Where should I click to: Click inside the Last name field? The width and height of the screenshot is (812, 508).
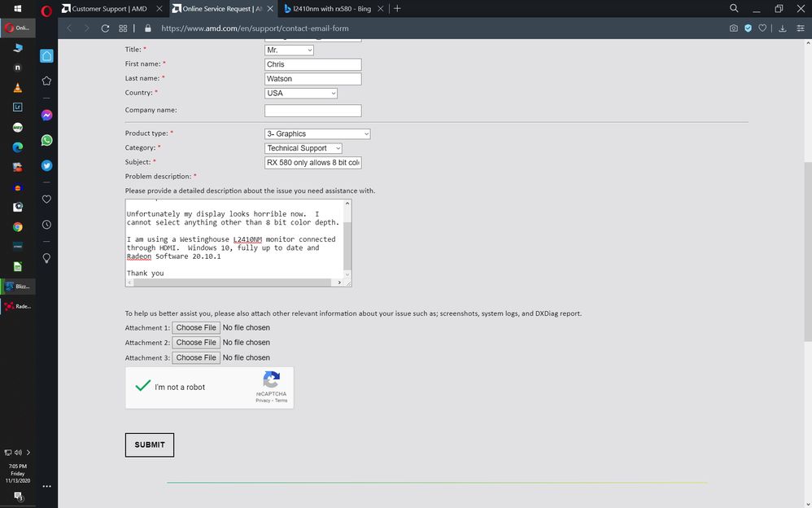(312, 79)
